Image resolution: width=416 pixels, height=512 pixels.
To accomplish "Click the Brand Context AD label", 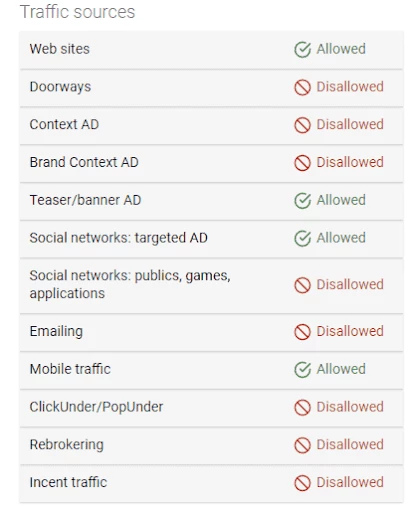I will point(84,162).
